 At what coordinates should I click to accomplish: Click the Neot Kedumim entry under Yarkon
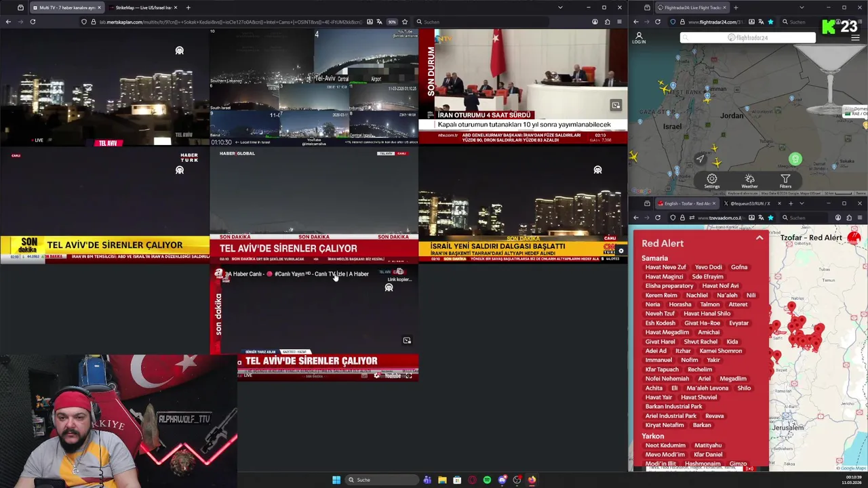pyautogui.click(x=665, y=445)
